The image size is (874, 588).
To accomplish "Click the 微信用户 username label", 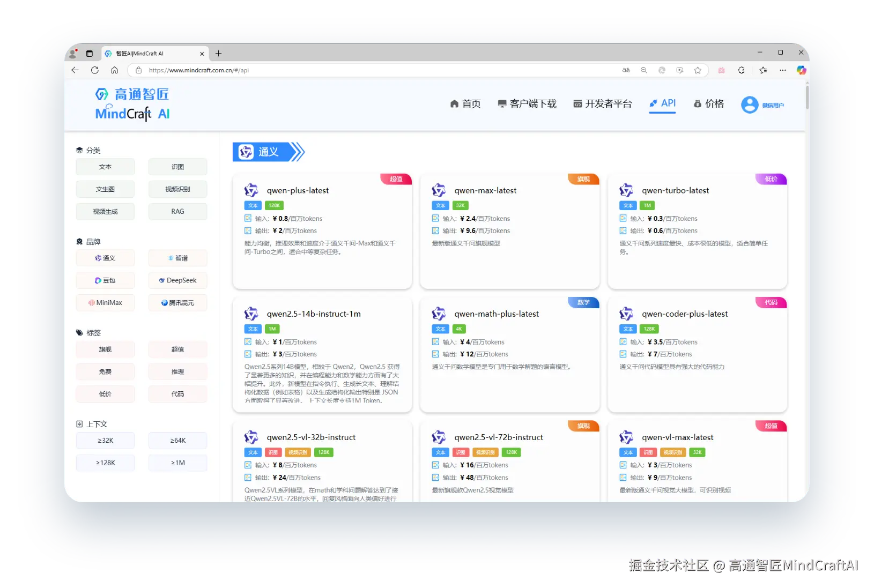I will click(x=773, y=105).
